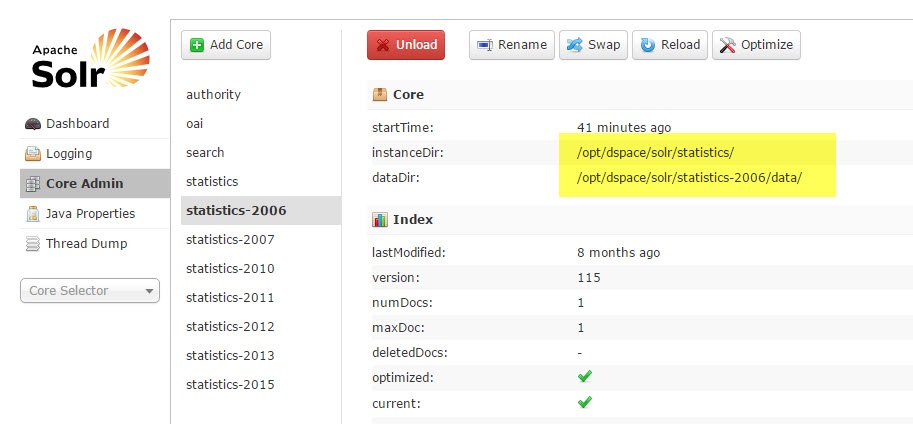Select the statistics-2007 core
The width and height of the screenshot is (913, 424).
[230, 240]
